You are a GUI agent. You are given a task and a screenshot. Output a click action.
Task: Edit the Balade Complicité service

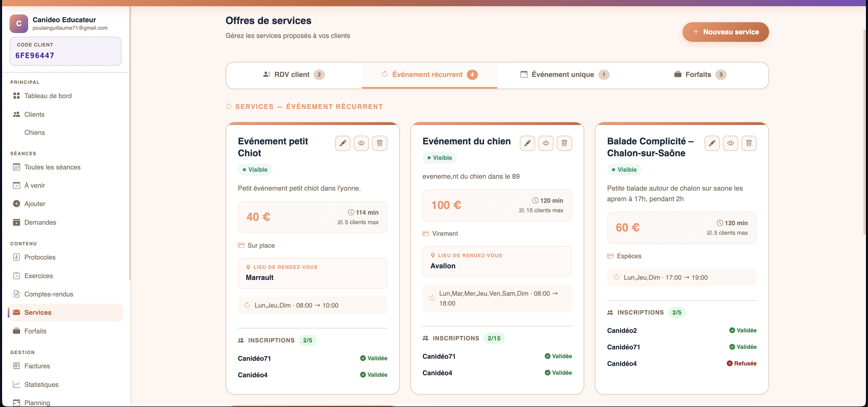(712, 143)
